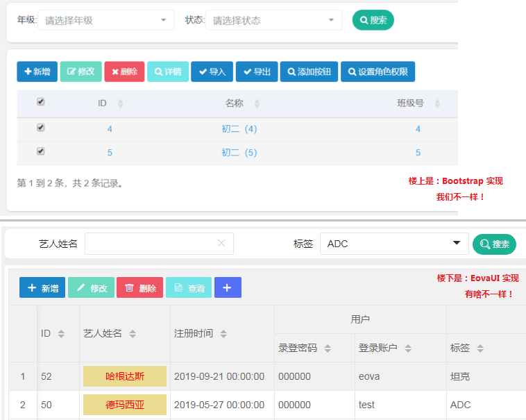Click the green 搜索 button in the top panel

373,20
